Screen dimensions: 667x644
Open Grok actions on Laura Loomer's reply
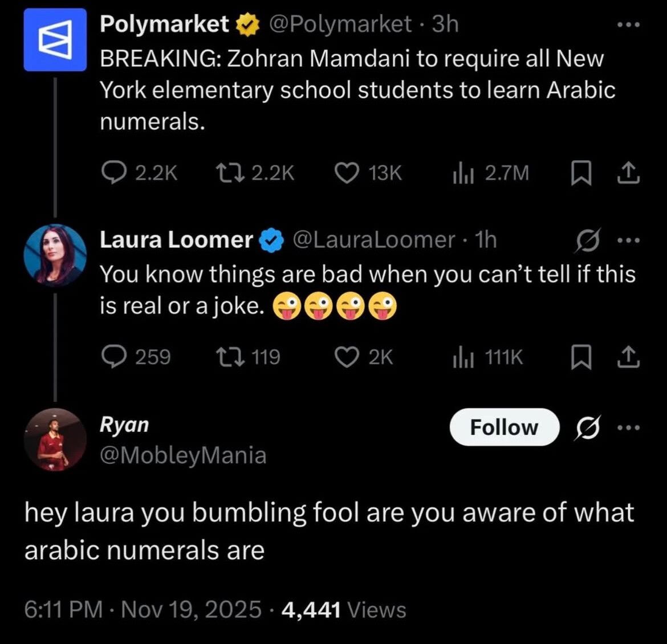tap(588, 239)
